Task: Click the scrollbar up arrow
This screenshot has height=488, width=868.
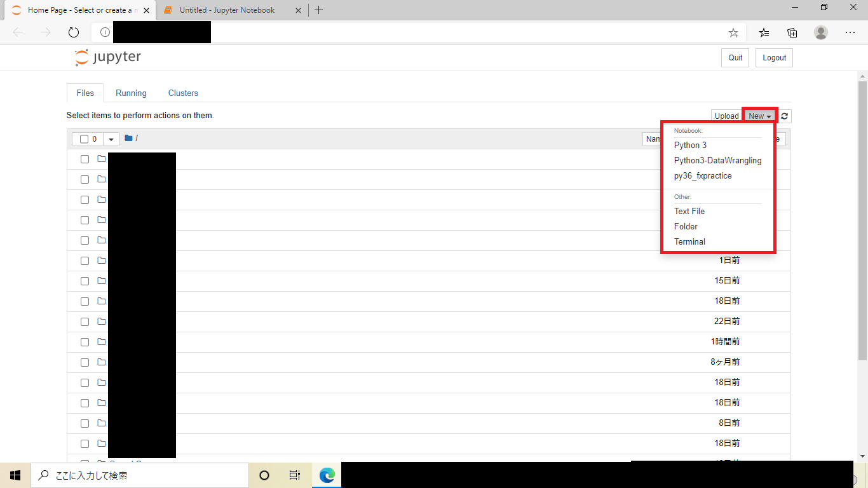Action: (862, 75)
